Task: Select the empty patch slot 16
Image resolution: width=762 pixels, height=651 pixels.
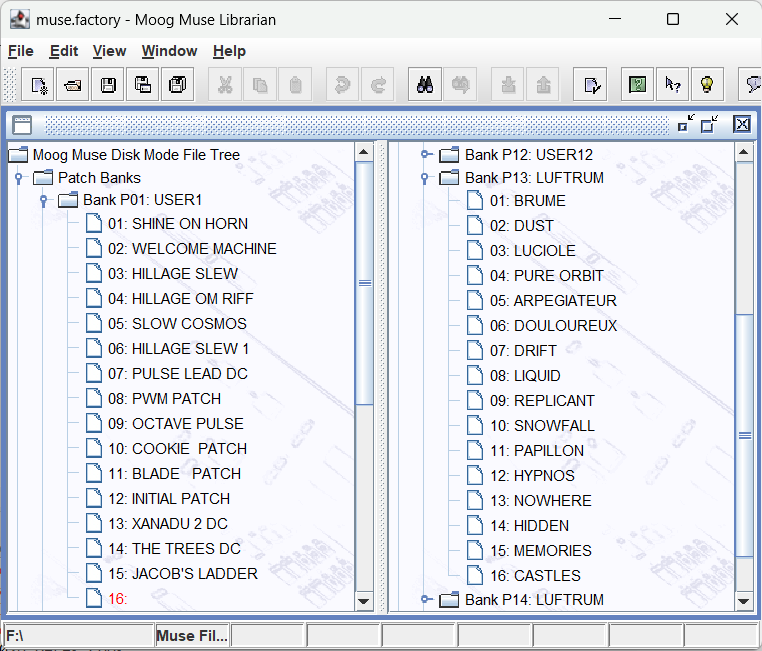Action: click(x=117, y=599)
